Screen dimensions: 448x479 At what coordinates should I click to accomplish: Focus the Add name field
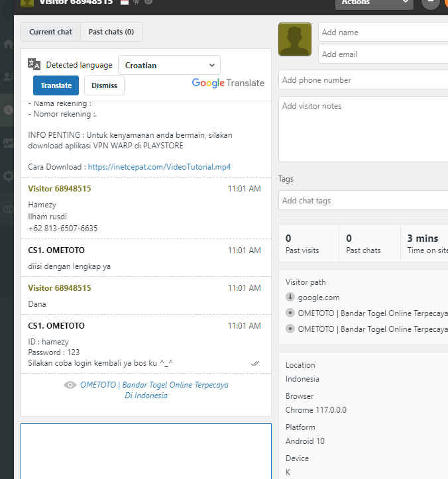tap(383, 32)
